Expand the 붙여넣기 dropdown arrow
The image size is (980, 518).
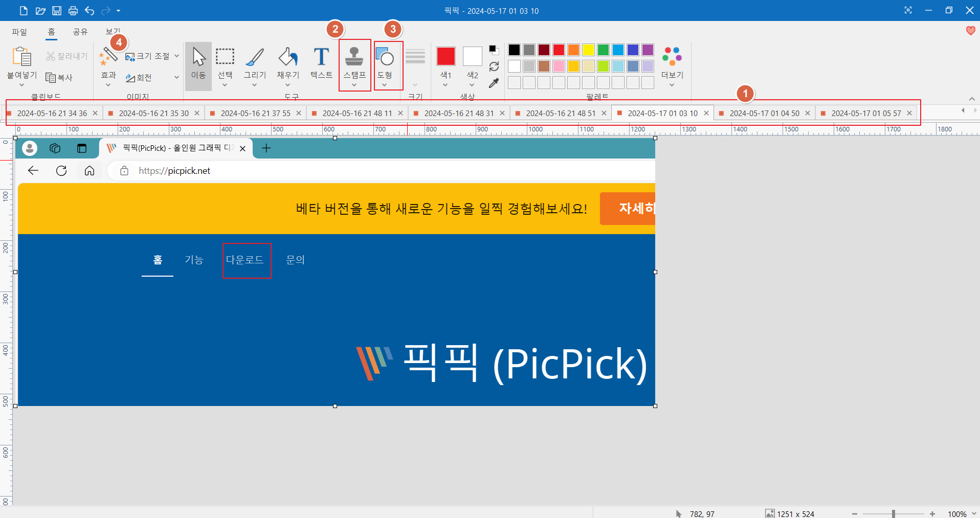(x=22, y=85)
